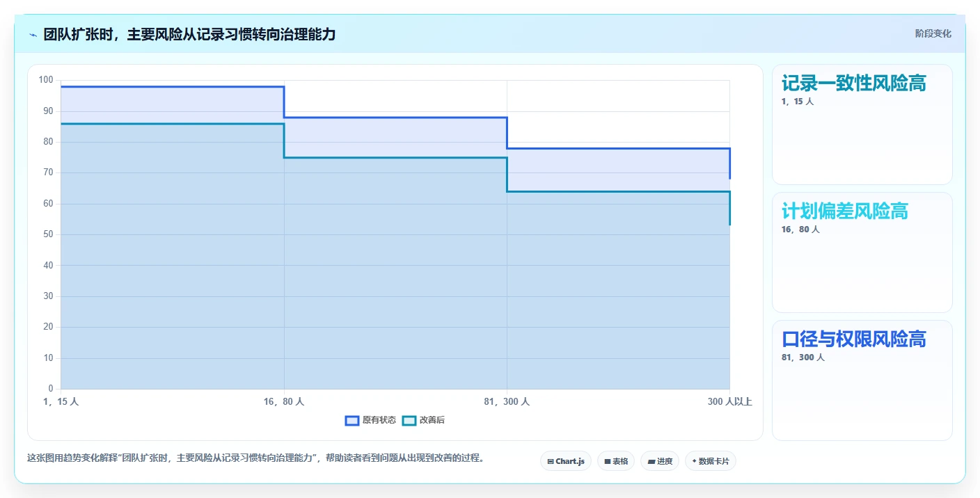Click the x-axis label 81，300 人
980x498 pixels.
(507, 402)
